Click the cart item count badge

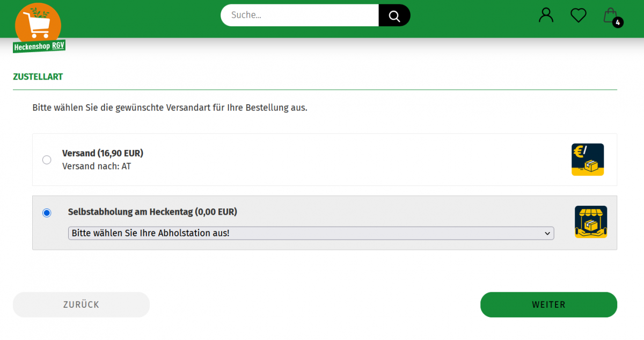[618, 23]
